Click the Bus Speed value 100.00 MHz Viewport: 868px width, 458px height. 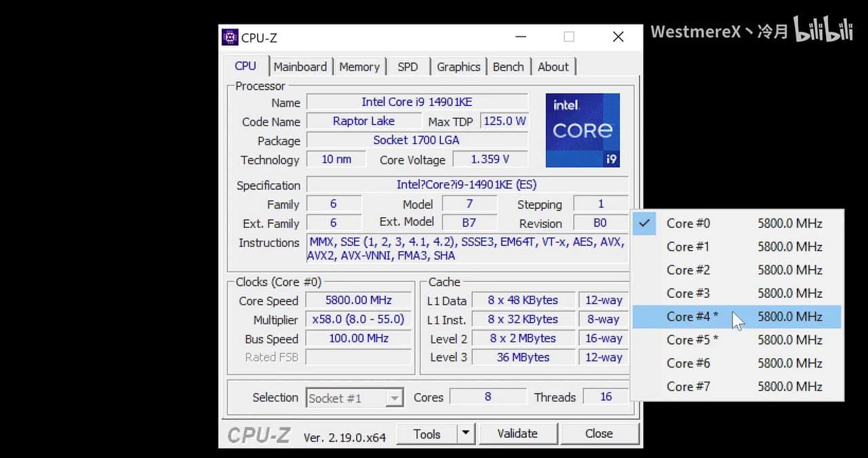pyautogui.click(x=359, y=338)
